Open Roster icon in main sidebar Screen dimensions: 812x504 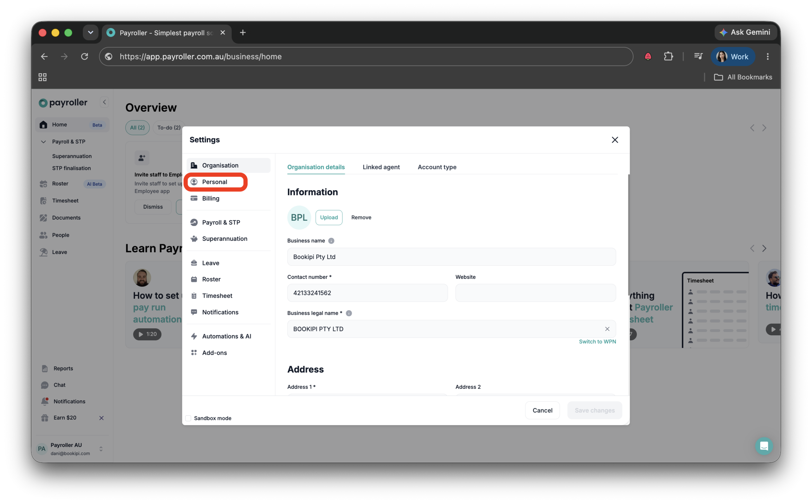tap(43, 184)
